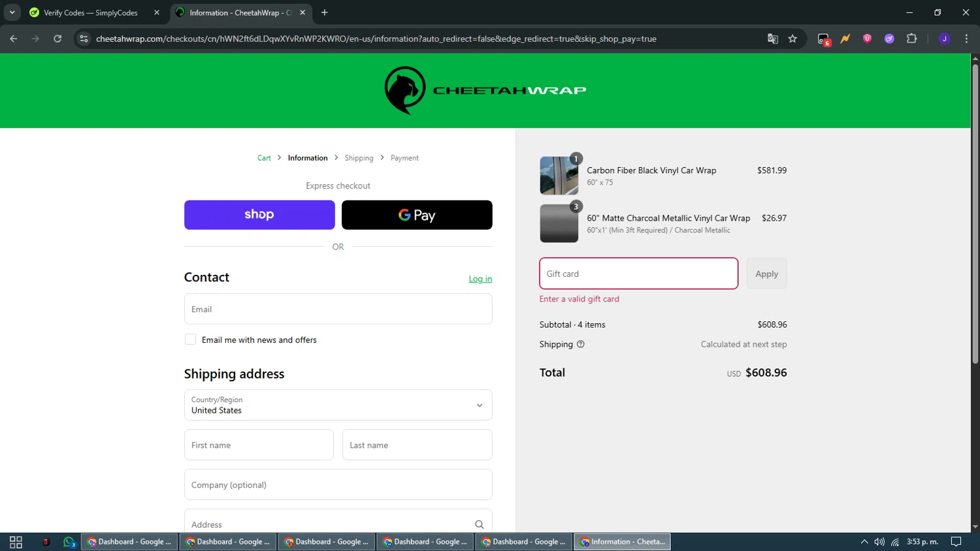
Task: Open the Extensions puzzle menu
Action: coord(911,39)
